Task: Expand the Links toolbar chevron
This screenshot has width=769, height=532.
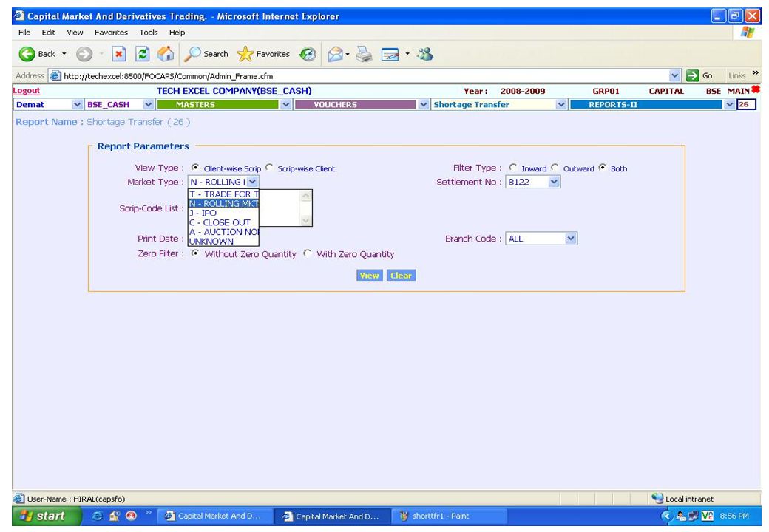Action: (755, 73)
